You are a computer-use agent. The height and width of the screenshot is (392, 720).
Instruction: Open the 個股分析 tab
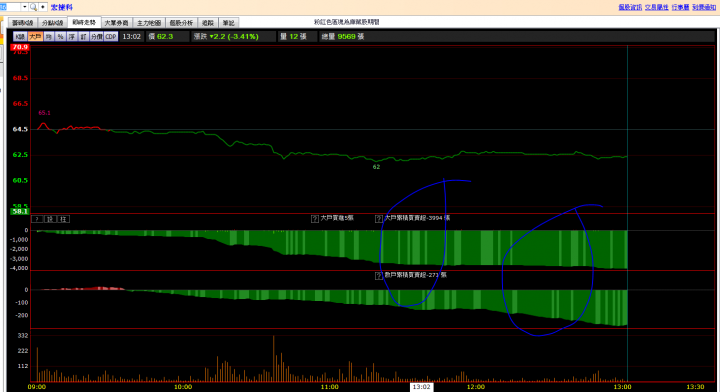pyautogui.click(x=181, y=23)
